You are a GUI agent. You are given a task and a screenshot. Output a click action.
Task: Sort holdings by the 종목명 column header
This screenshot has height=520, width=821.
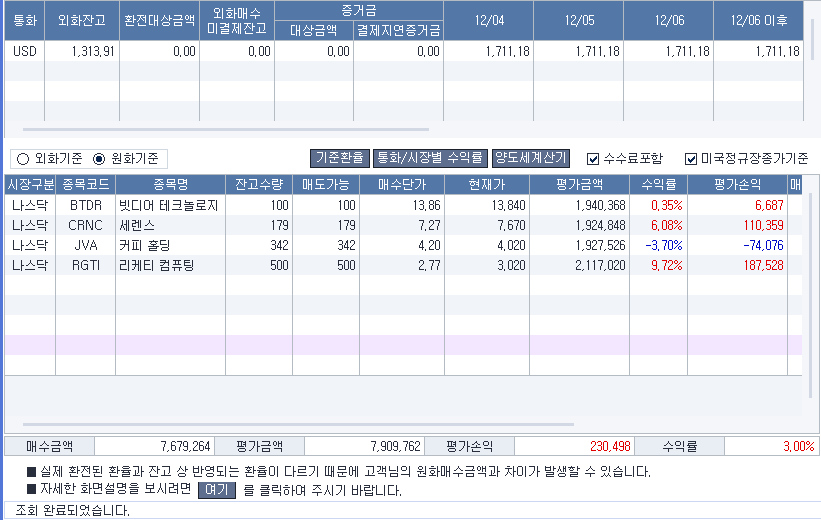coord(170,185)
